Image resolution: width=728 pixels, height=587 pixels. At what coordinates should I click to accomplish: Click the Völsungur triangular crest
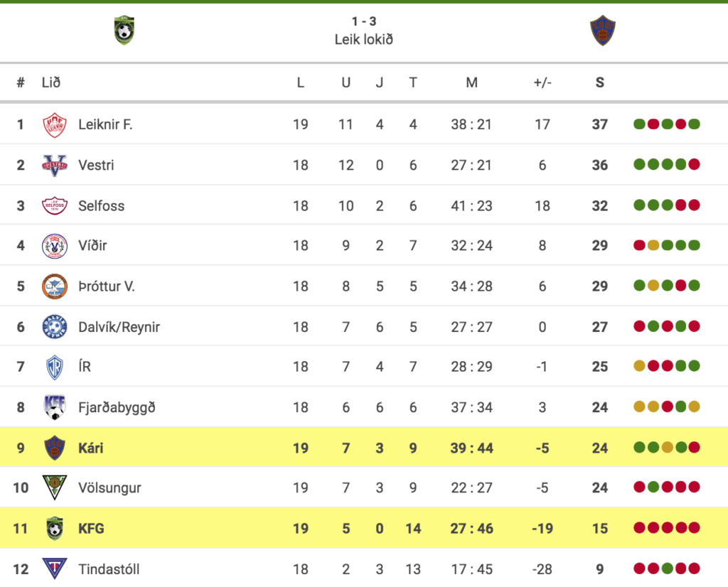pyautogui.click(x=55, y=488)
